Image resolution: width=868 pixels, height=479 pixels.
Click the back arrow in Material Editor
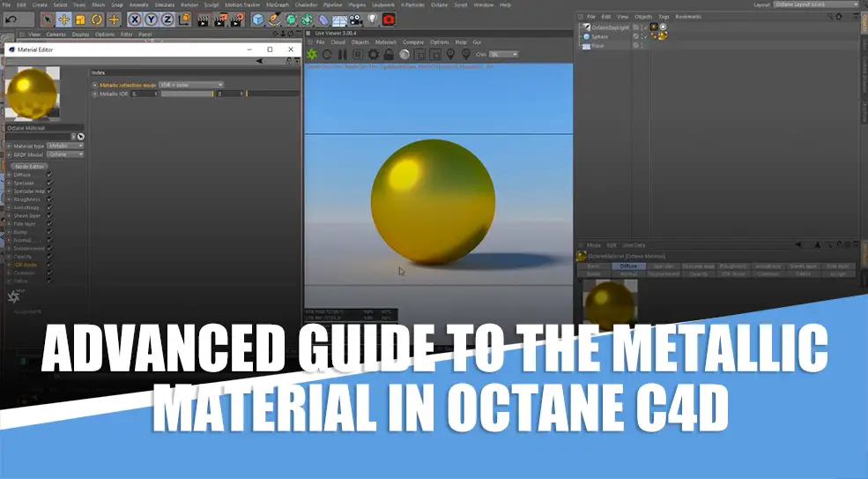(258, 61)
